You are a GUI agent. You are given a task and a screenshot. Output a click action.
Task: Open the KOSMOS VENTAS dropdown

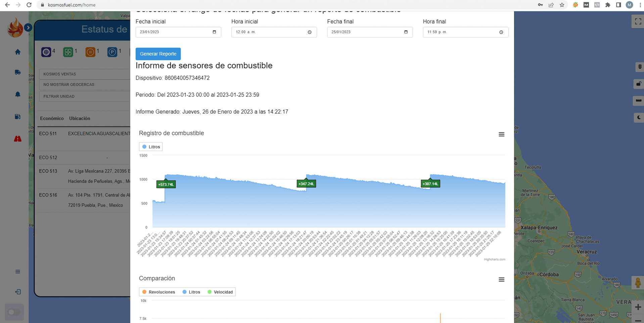click(85, 74)
